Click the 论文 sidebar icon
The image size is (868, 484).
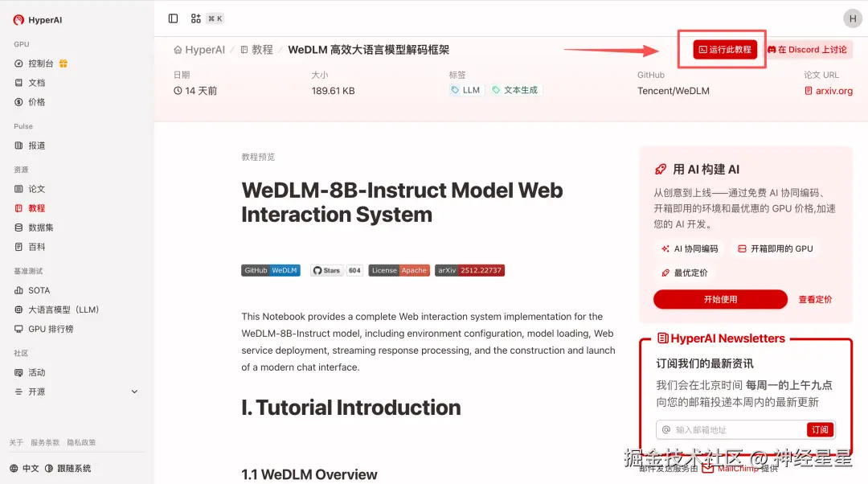[18, 189]
